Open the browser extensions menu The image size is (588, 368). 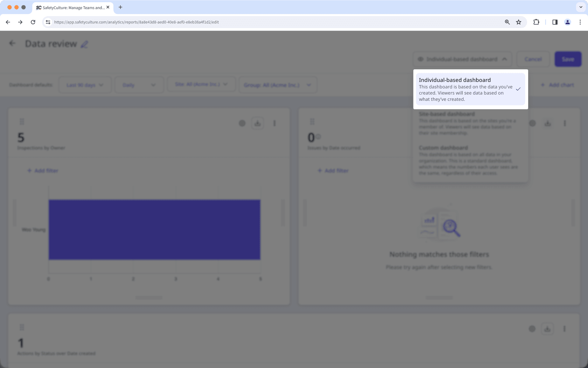click(x=536, y=22)
